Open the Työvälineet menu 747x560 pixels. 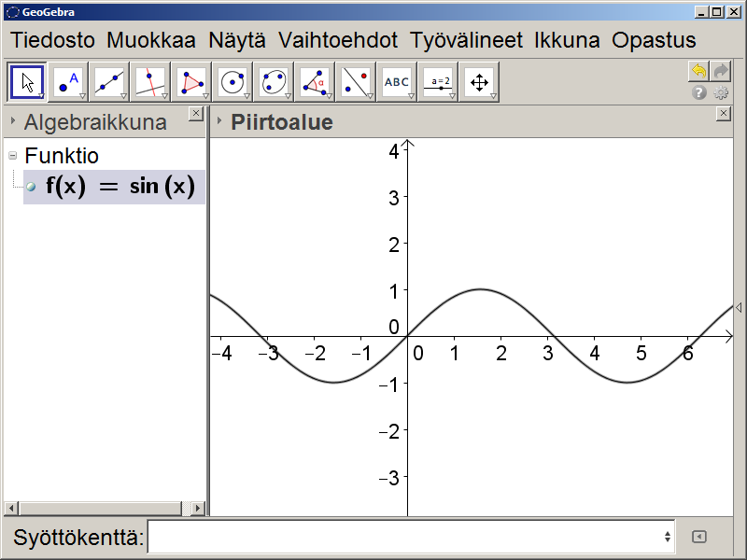point(466,40)
